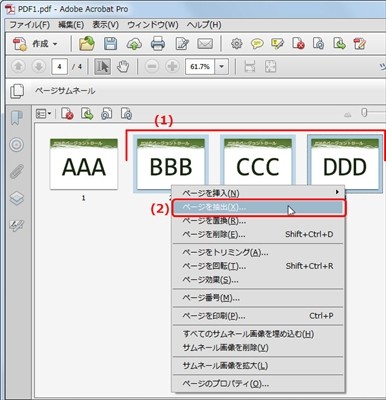Choose ページを削除(E) from context menu
Screen dimensions: 386x400
tap(259, 234)
